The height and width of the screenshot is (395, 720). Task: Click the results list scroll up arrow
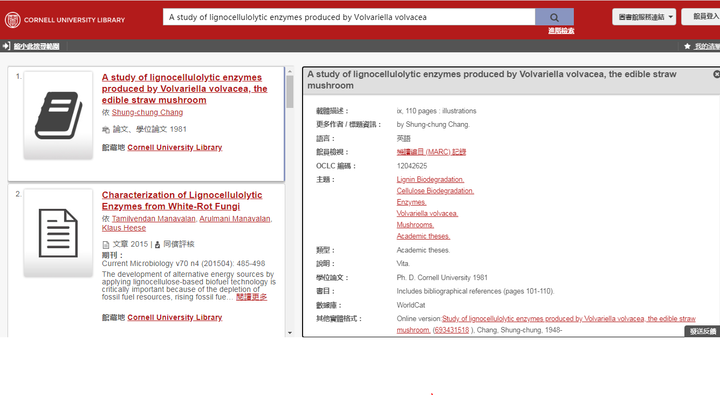290,72
